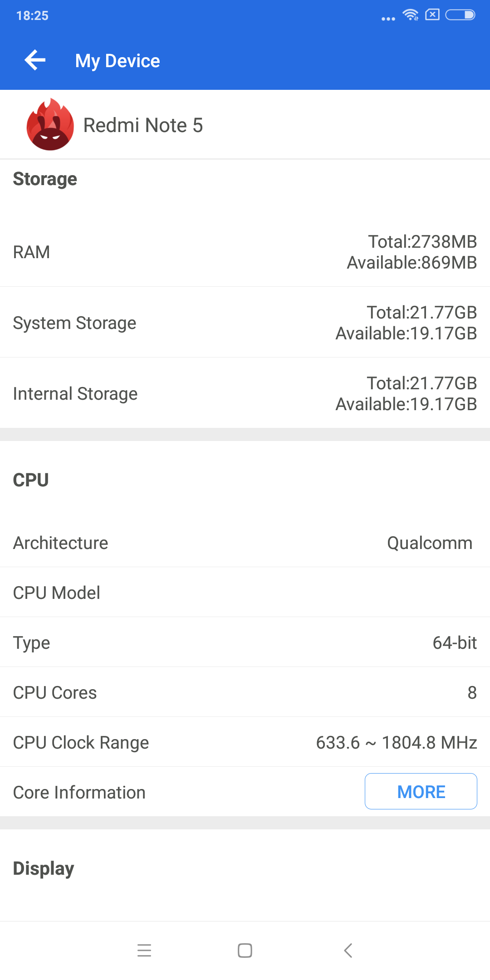
Task: Tap the Display section heading
Action: point(44,868)
